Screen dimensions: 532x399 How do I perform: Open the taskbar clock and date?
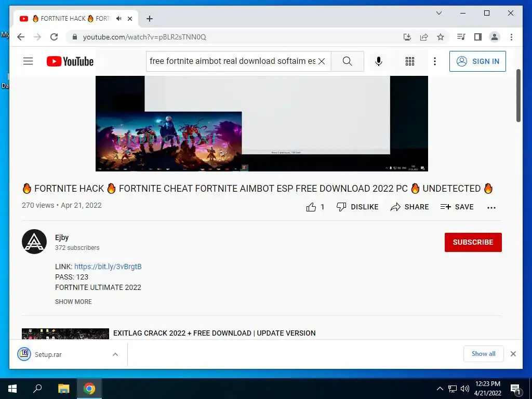point(487,389)
